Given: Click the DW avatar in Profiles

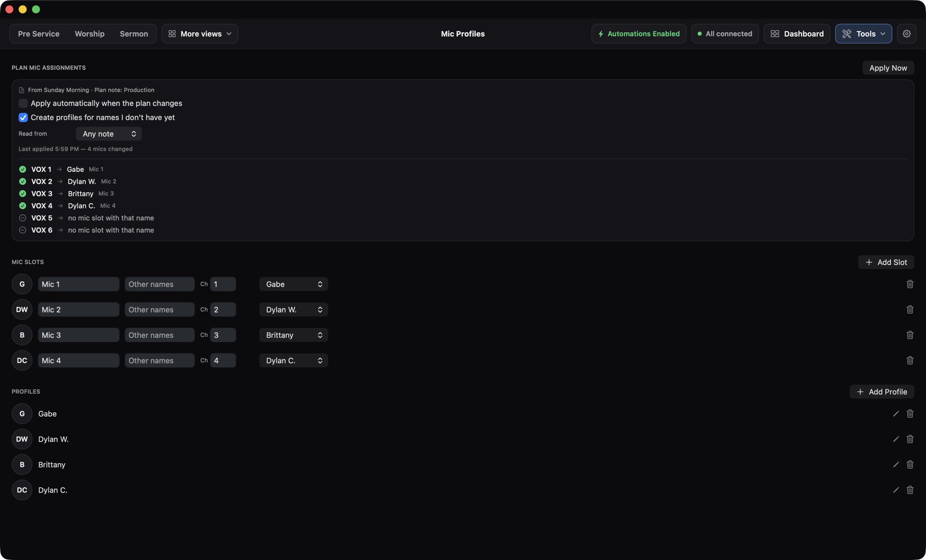Looking at the screenshot, I should [x=22, y=439].
